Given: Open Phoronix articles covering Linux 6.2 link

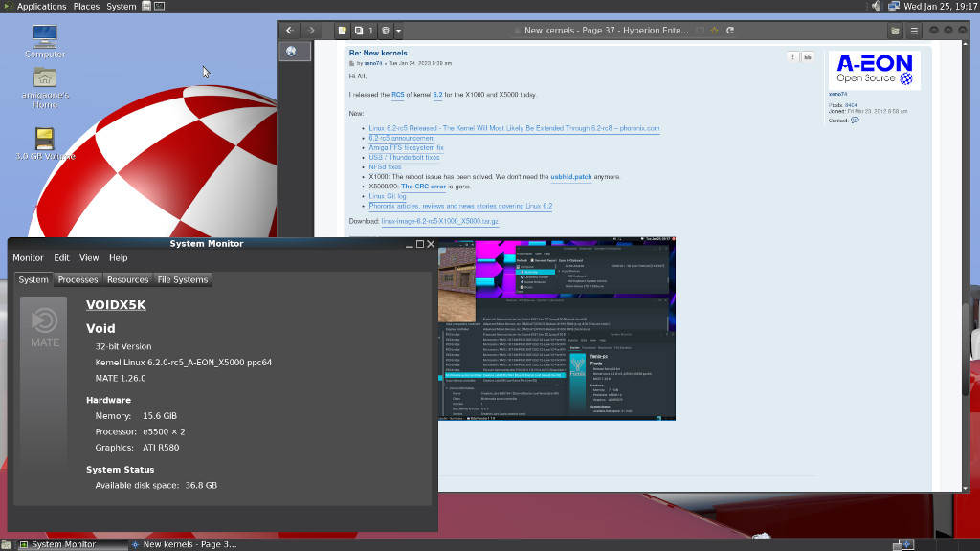Looking at the screenshot, I should click(x=460, y=207).
